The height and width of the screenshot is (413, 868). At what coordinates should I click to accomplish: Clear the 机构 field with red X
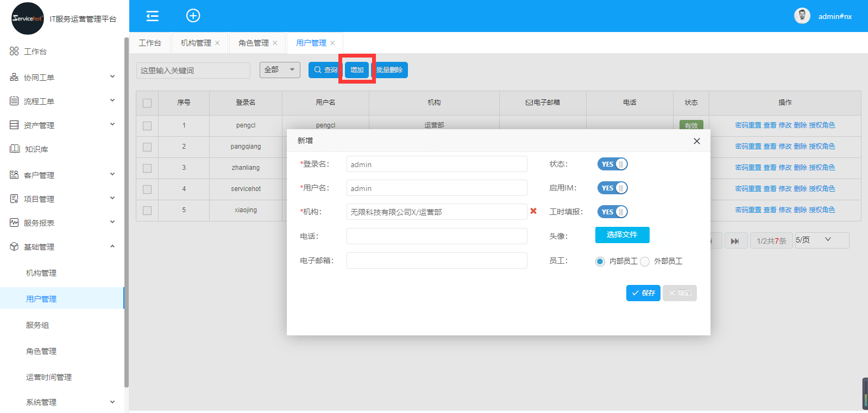pos(533,211)
